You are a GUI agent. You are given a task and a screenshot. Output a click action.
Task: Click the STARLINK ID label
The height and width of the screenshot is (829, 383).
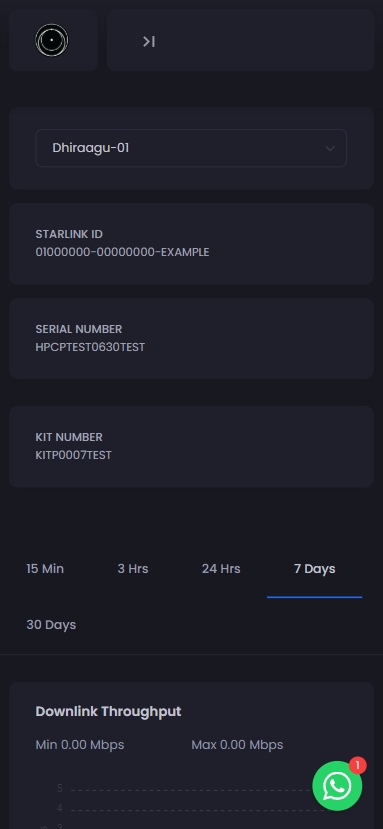[69, 234]
